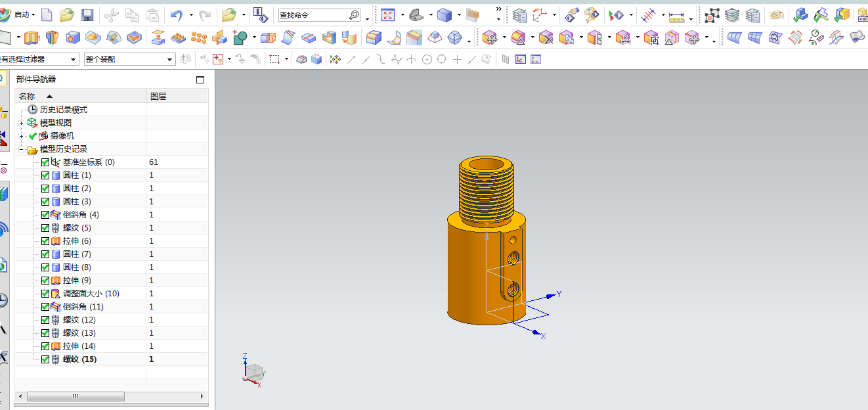The height and width of the screenshot is (410, 868).
Task: Select 拉伸 (9) in the history tree
Action: (x=77, y=281)
